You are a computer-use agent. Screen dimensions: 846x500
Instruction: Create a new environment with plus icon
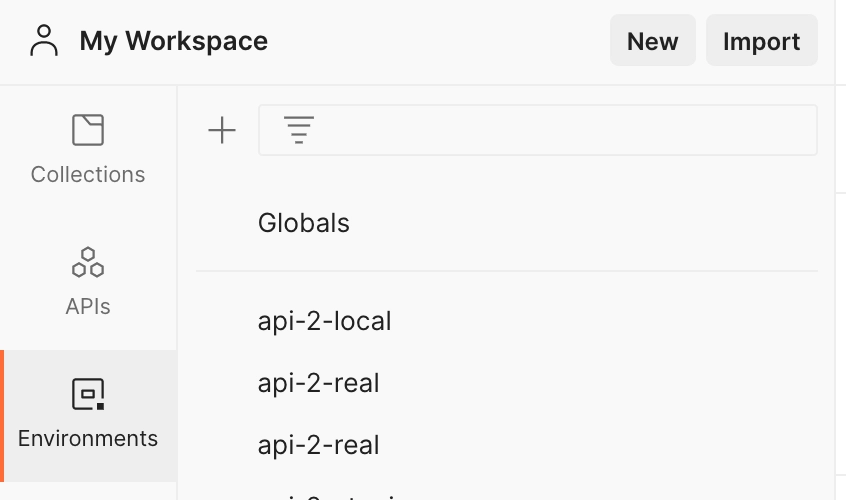click(x=221, y=130)
